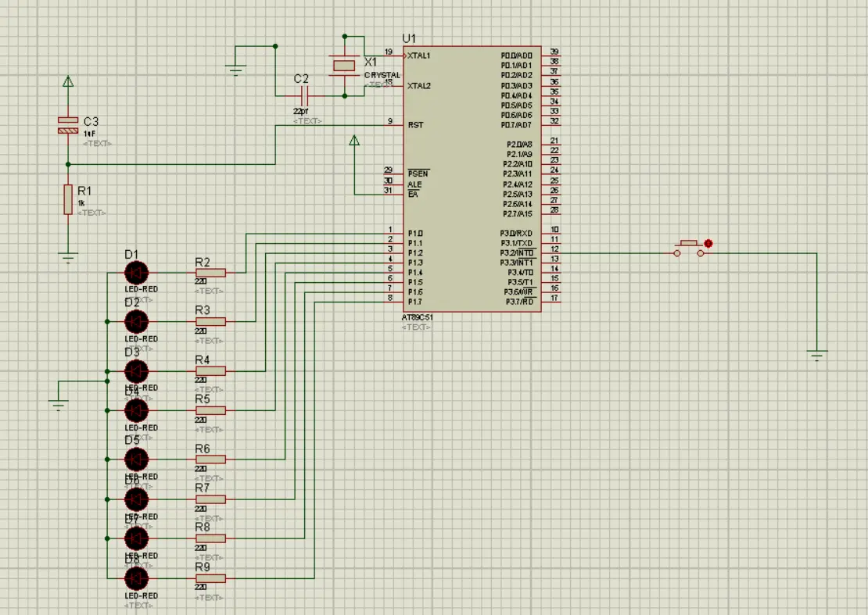868x615 pixels.
Task: Select capacitor C2 symbol
Action: (304, 96)
